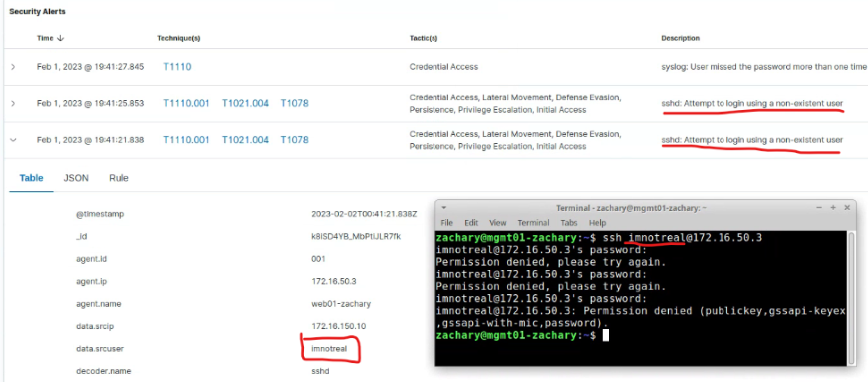The height and width of the screenshot is (382, 868).
Task: Click the Time column header
Action: [x=45, y=38]
